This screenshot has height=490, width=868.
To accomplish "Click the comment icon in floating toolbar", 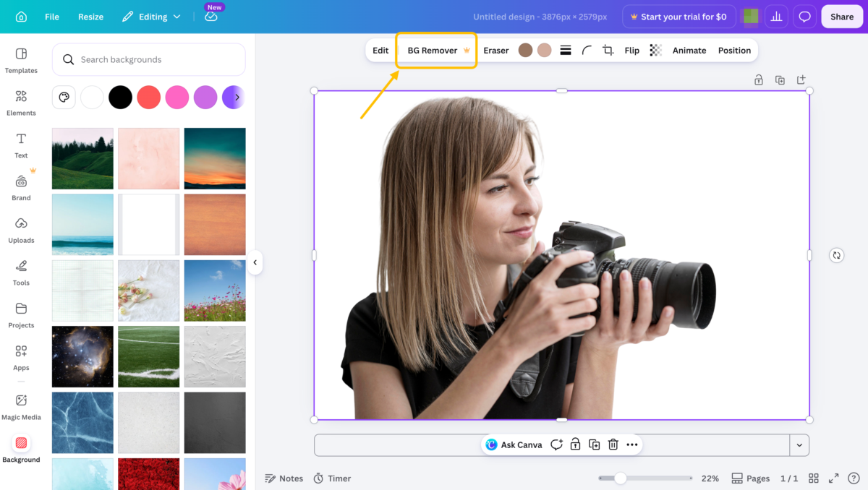I will [556, 444].
